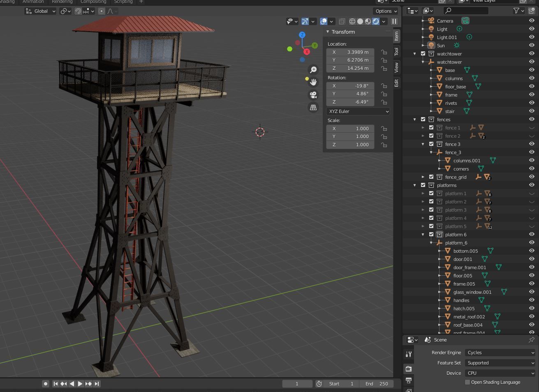539x392 pixels.
Task: Select solid shading mode
Action: coord(360,21)
